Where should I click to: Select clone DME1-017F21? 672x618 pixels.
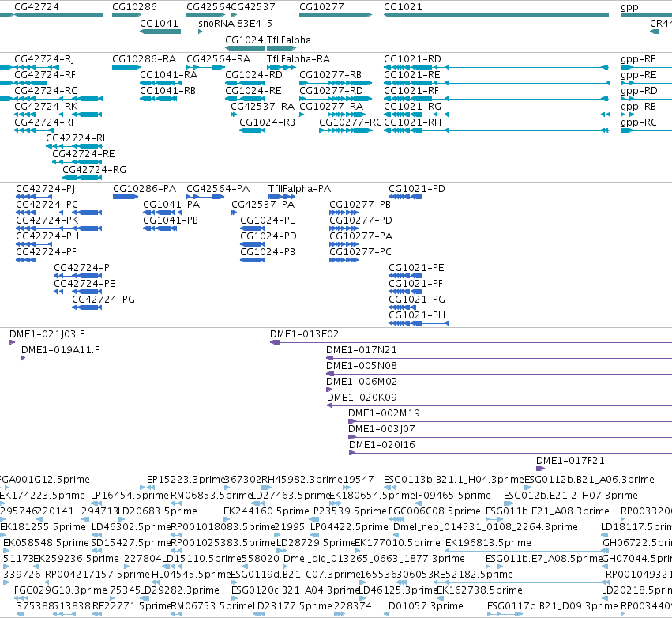[x=570, y=461]
